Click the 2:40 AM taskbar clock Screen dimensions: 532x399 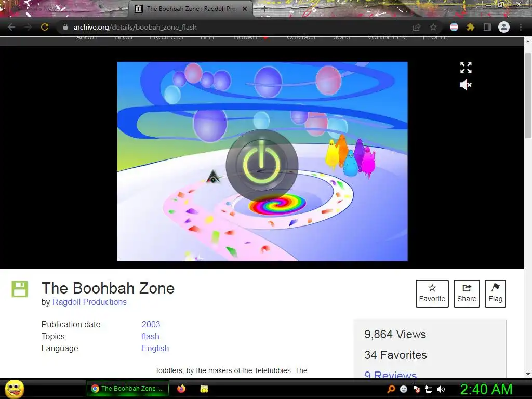(486, 389)
